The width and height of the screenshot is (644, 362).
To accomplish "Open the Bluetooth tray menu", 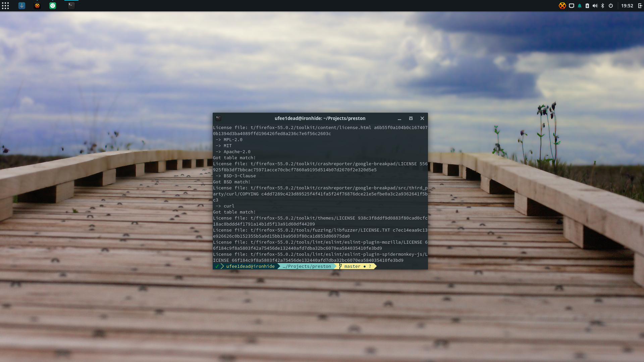I will (603, 6).
